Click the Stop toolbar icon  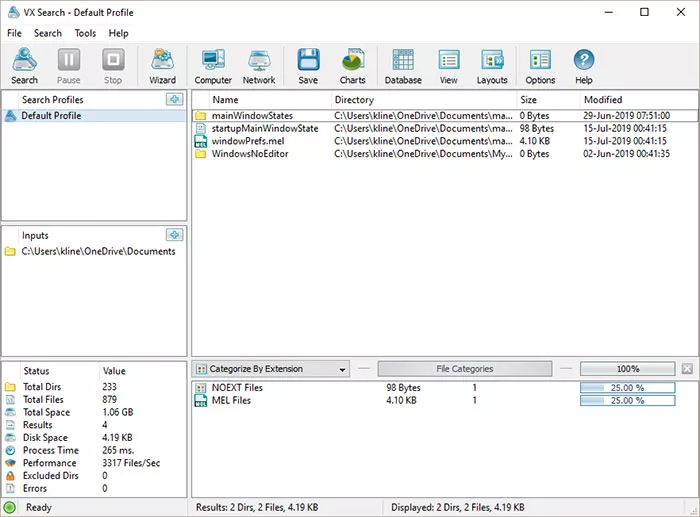[x=113, y=66]
